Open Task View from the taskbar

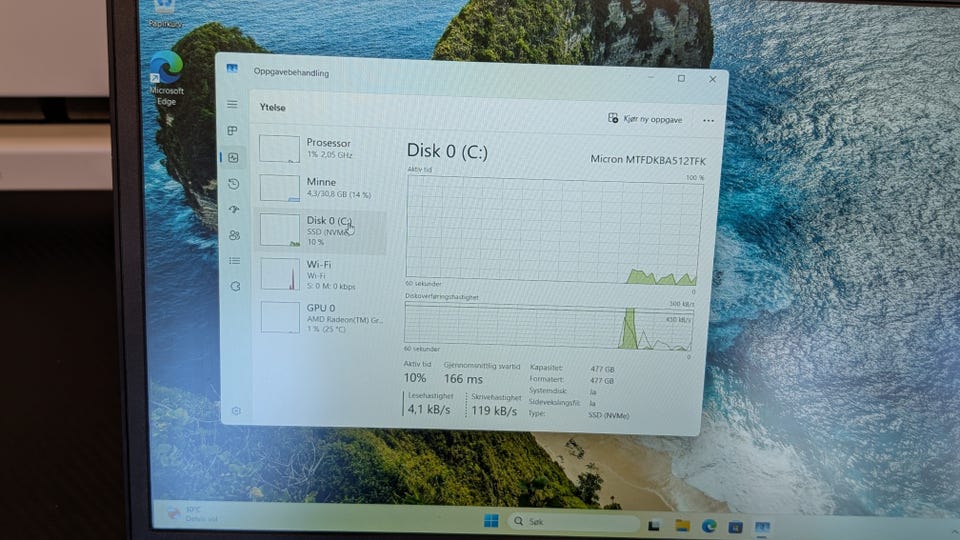654,525
